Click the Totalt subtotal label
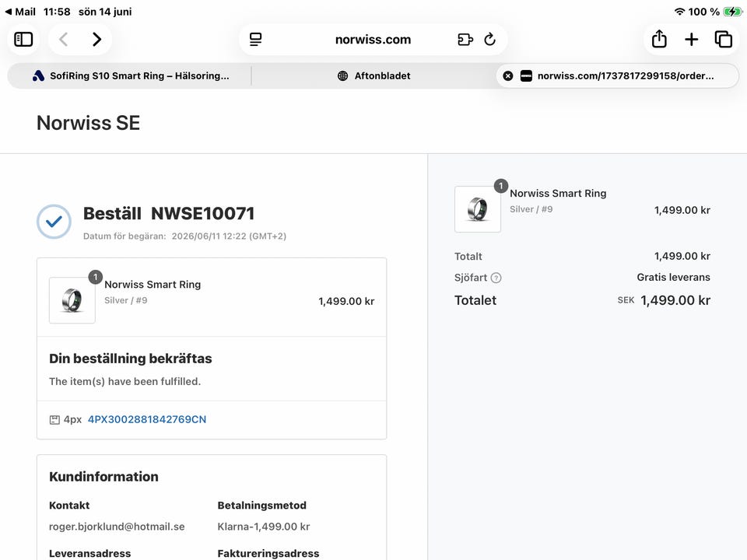 pos(468,256)
